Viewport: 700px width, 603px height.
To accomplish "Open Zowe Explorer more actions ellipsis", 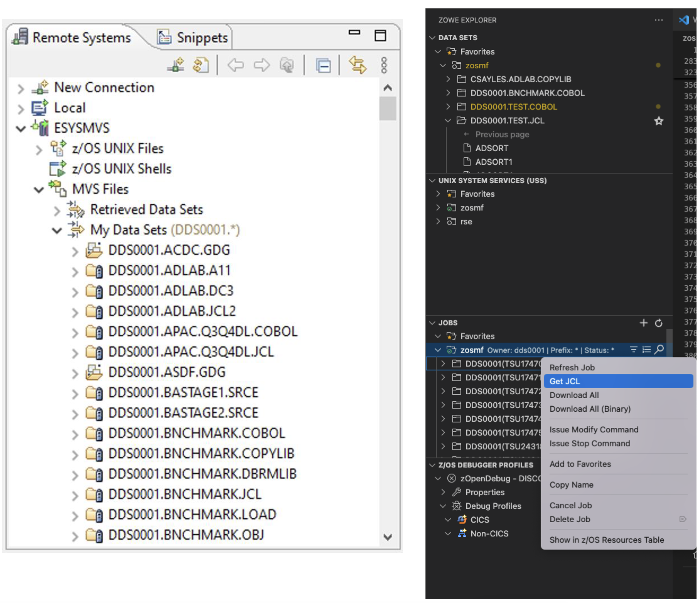I will coord(659,20).
